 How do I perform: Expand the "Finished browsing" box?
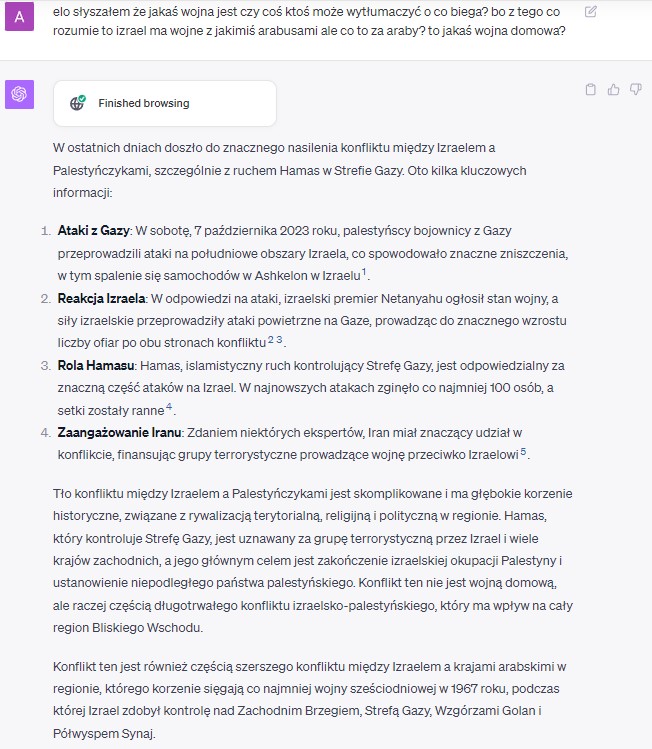tap(165, 103)
